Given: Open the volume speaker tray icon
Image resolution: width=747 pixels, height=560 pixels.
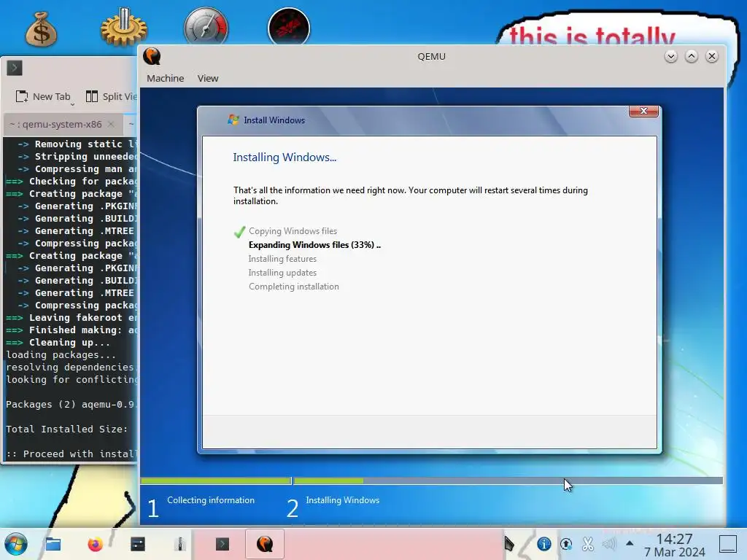Looking at the screenshot, I should [x=609, y=544].
